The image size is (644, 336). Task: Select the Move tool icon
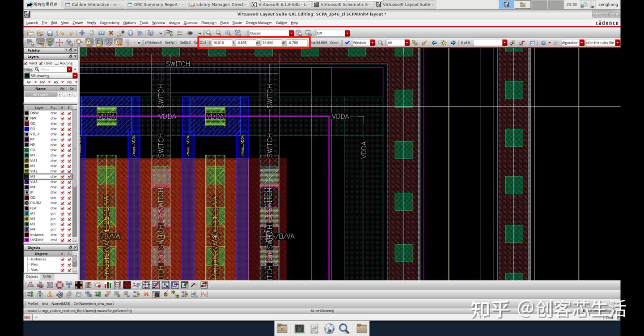pyautogui.click(x=82, y=33)
